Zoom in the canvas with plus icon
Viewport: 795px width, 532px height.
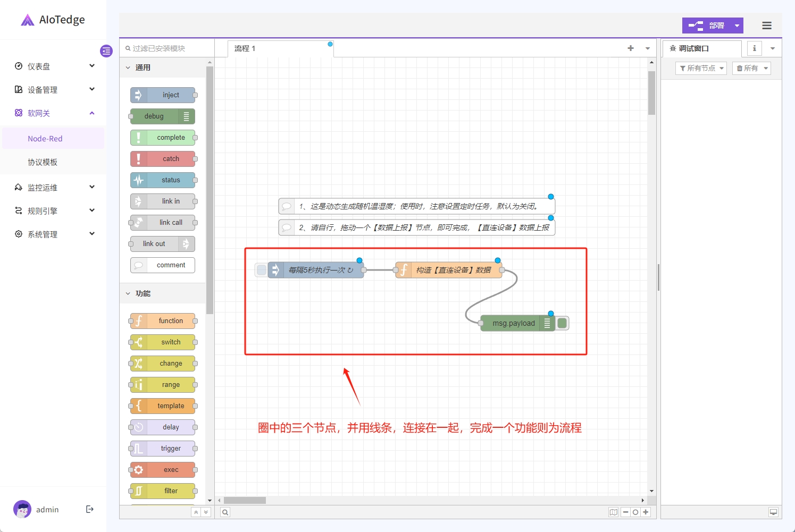click(646, 512)
